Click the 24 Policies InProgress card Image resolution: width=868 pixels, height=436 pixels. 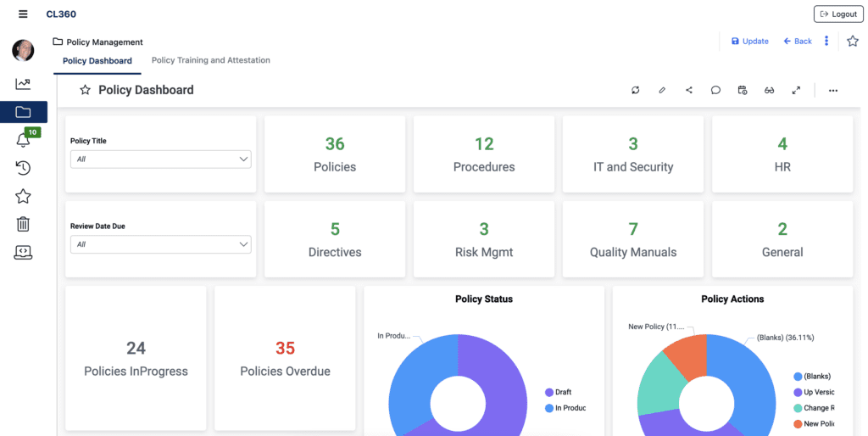click(136, 359)
